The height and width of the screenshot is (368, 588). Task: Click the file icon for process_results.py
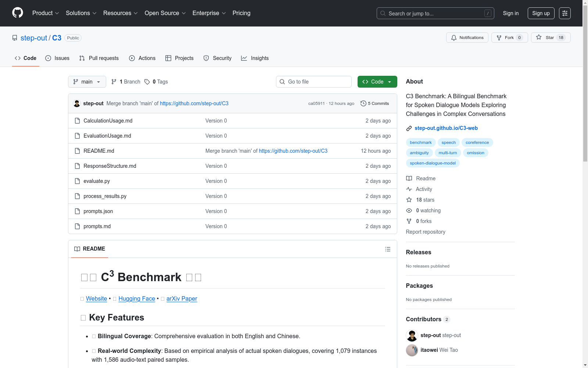point(77,196)
